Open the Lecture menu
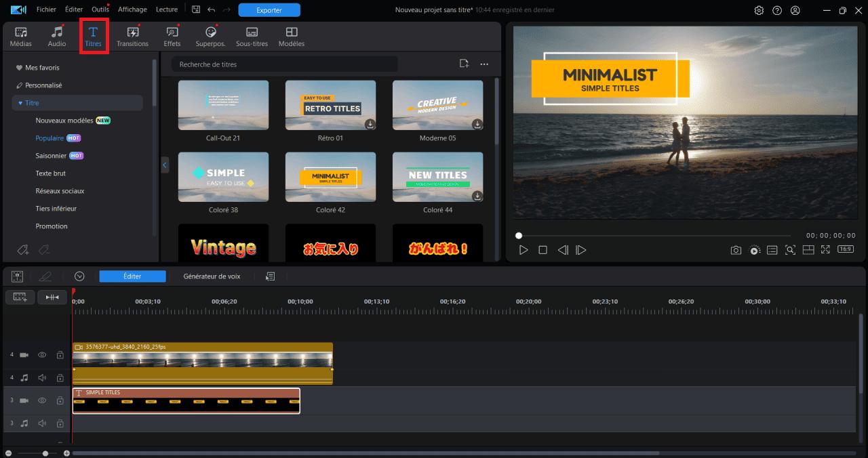The width and height of the screenshot is (868, 458). click(x=167, y=9)
